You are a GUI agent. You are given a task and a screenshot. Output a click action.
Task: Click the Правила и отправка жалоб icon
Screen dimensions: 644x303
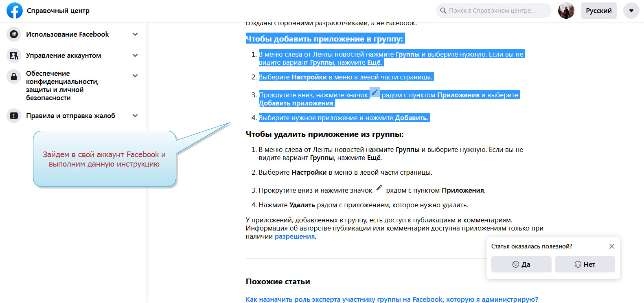click(x=14, y=116)
